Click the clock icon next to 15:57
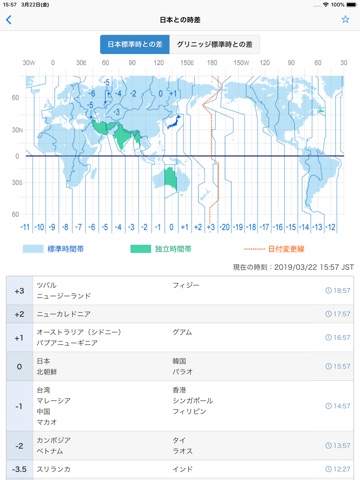The height and width of the screenshot is (480, 360). click(x=328, y=366)
